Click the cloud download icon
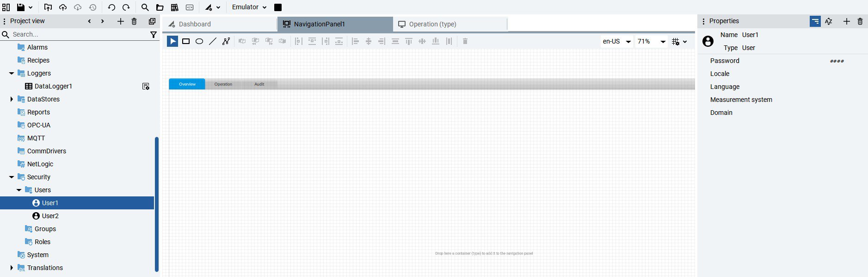 pyautogui.click(x=78, y=7)
